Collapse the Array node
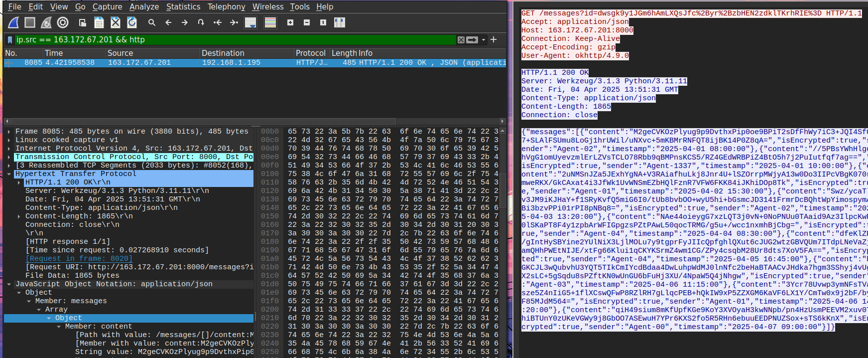 click(39, 310)
